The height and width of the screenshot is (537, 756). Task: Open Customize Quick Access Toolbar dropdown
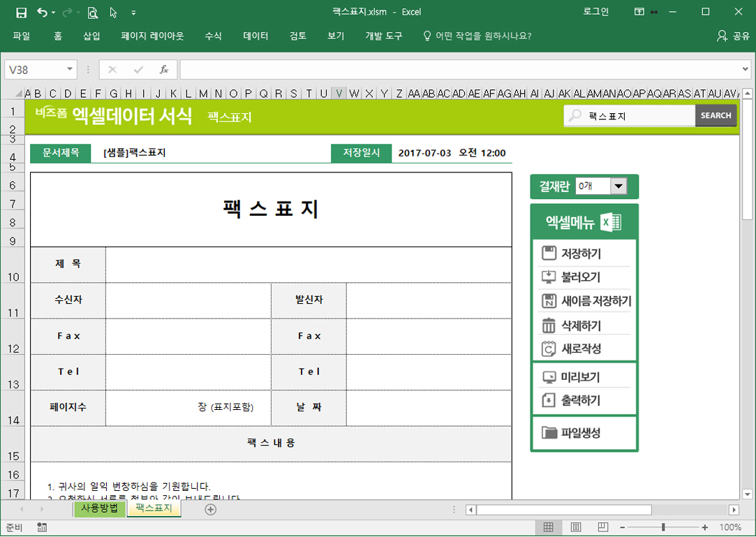[133, 13]
